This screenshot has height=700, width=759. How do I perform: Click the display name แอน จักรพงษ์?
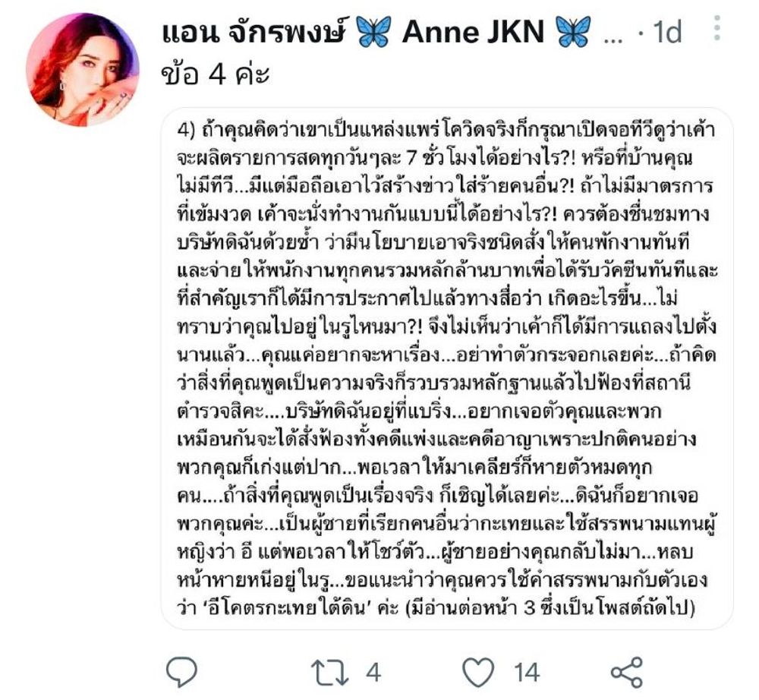(x=255, y=32)
